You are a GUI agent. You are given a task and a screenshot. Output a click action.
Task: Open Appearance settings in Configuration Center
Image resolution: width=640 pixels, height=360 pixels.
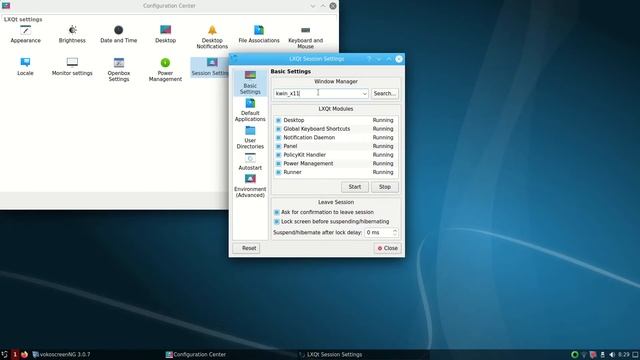pos(25,34)
